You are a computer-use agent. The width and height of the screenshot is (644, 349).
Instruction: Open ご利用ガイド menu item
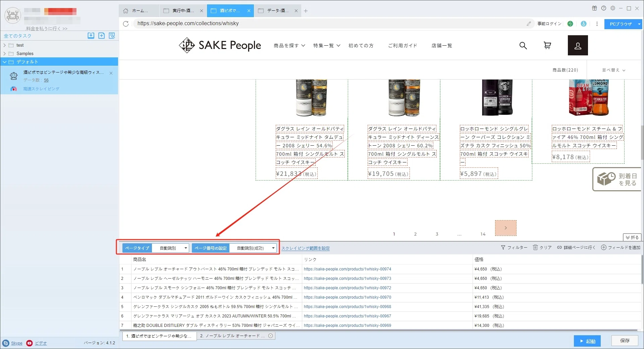pyautogui.click(x=402, y=46)
